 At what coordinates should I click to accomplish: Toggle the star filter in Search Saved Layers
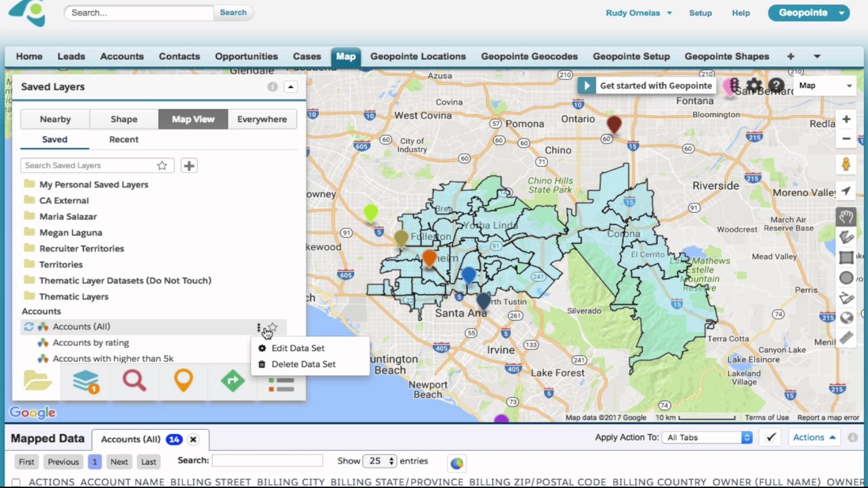click(x=162, y=165)
